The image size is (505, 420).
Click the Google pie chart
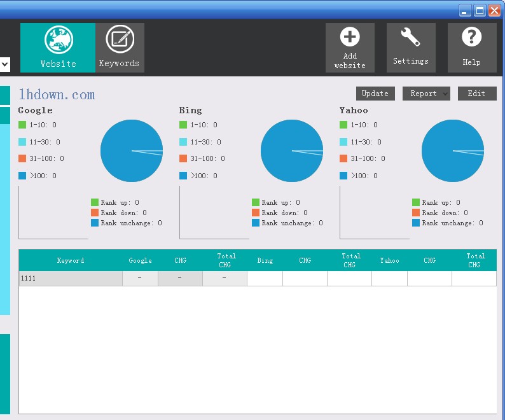point(132,151)
